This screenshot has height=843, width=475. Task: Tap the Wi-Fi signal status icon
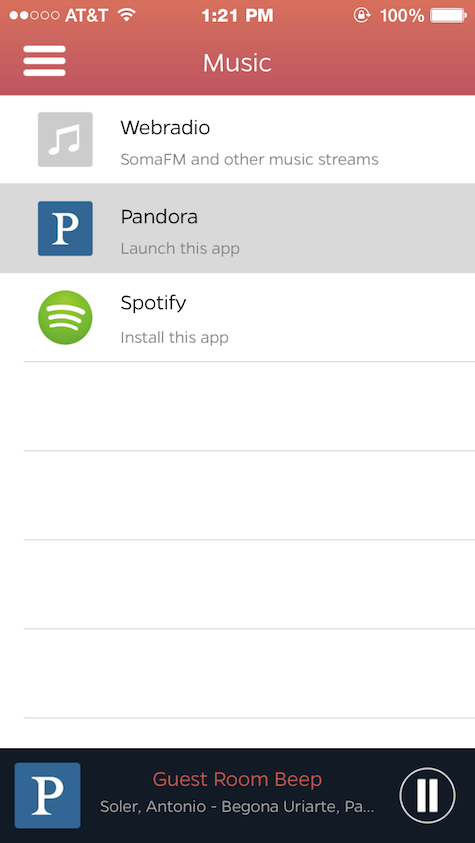point(127,16)
